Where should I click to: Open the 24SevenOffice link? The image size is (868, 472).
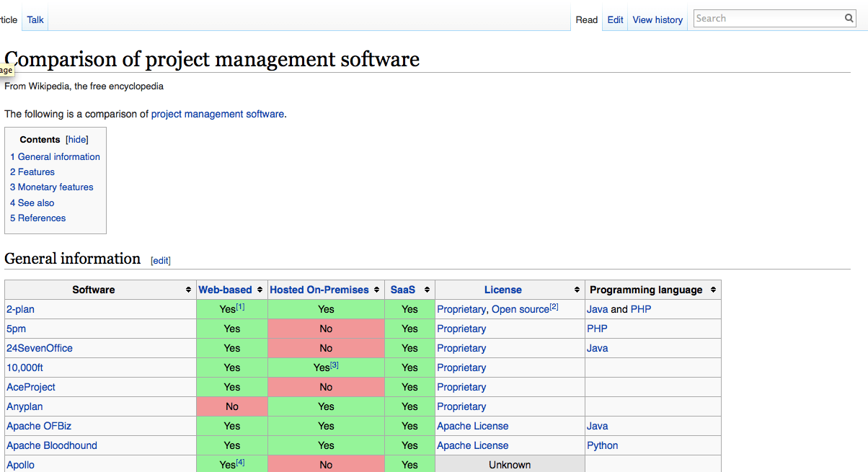tap(40, 348)
